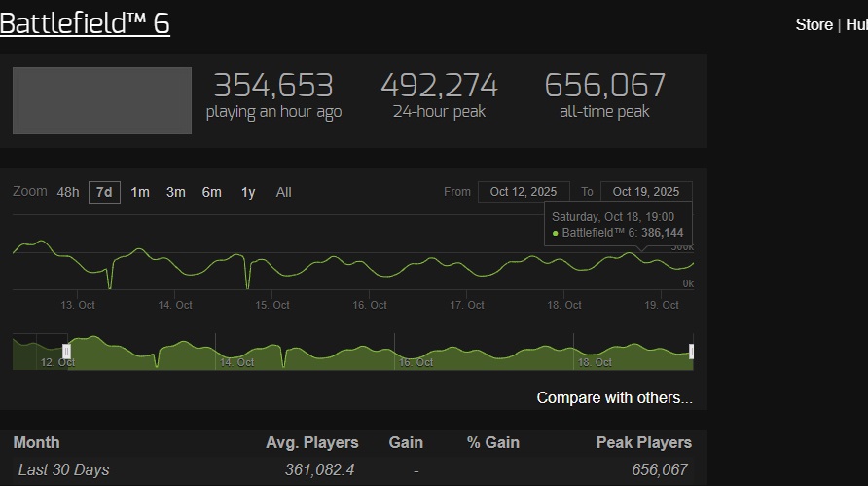Open the Battlefield™ 6 title link

click(x=85, y=23)
